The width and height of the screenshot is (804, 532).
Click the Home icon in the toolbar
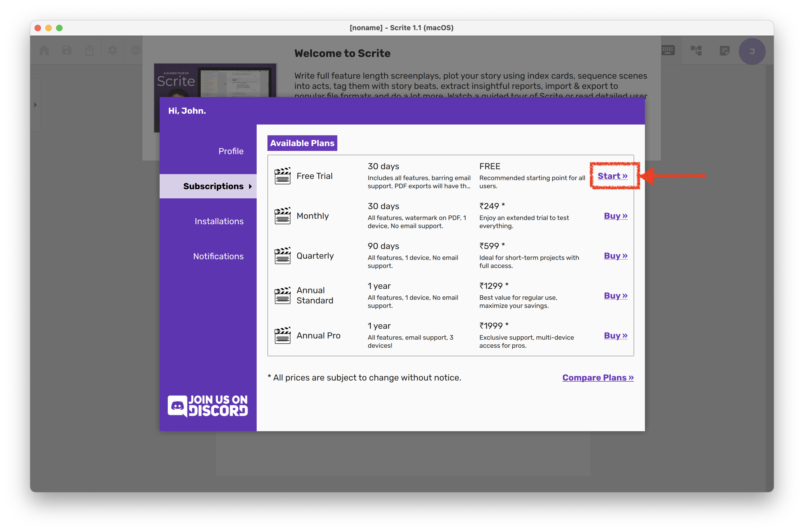pos(44,51)
